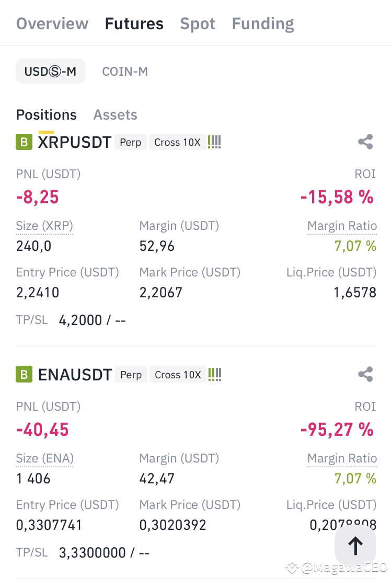Tap the Cross 10X tag on XRPUSDT
This screenshot has width=392, height=579.
177,142
